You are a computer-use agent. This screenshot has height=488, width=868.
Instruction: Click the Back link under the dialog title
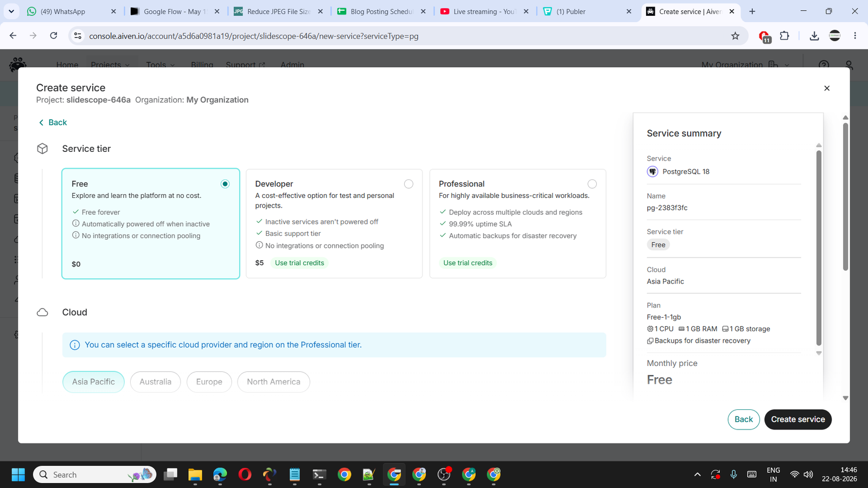pyautogui.click(x=53, y=123)
